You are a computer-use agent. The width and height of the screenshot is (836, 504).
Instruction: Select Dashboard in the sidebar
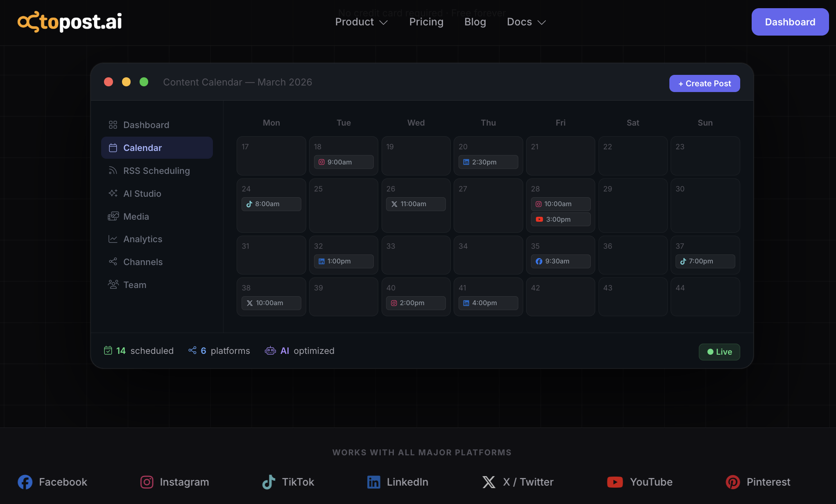pyautogui.click(x=157, y=125)
